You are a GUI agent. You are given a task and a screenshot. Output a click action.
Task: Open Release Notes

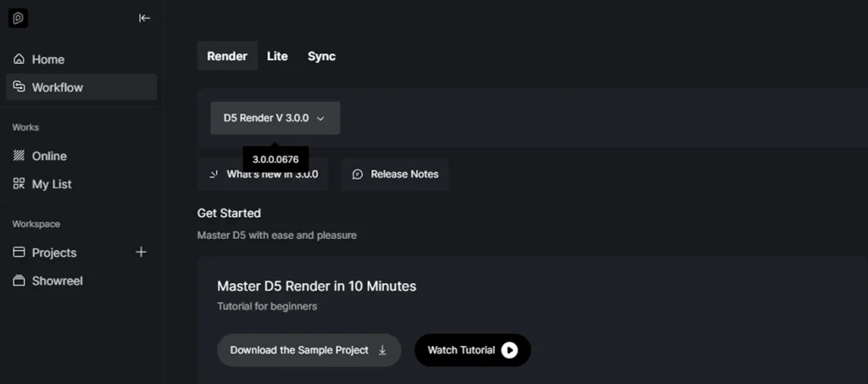tap(395, 175)
